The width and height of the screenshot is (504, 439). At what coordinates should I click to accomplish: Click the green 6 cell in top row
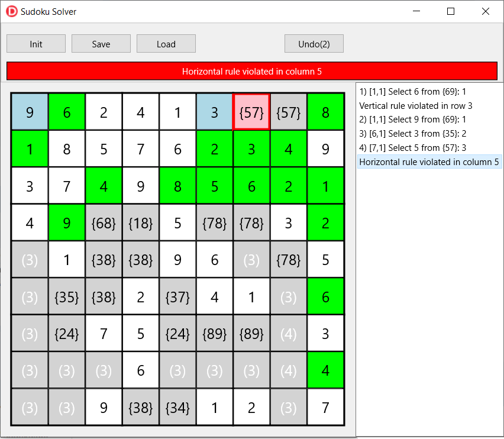click(66, 112)
